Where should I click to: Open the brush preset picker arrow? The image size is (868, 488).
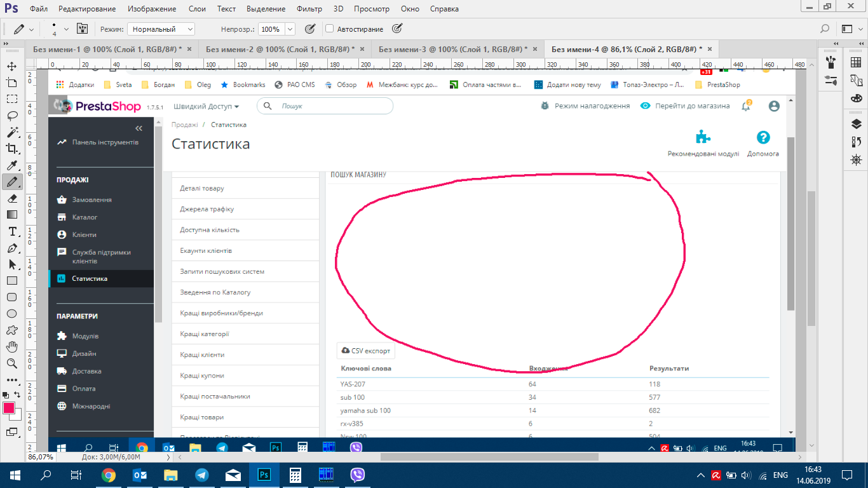pyautogui.click(x=66, y=29)
